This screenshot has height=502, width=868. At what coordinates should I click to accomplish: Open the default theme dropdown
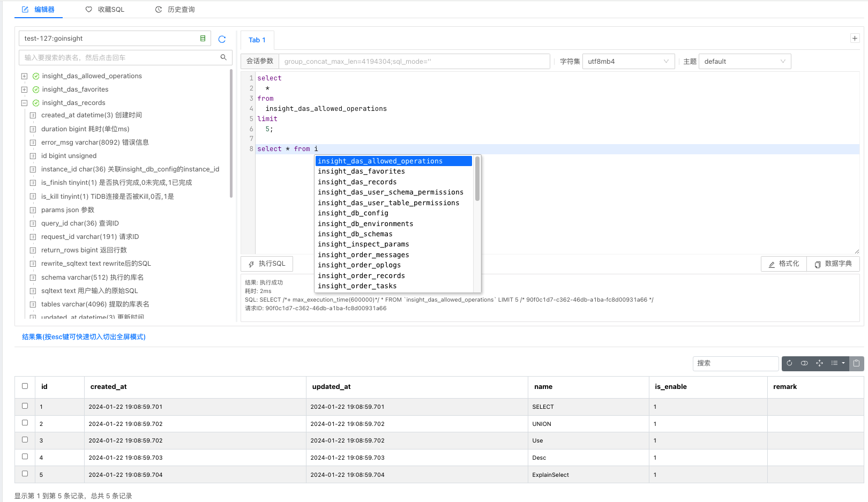pos(745,62)
